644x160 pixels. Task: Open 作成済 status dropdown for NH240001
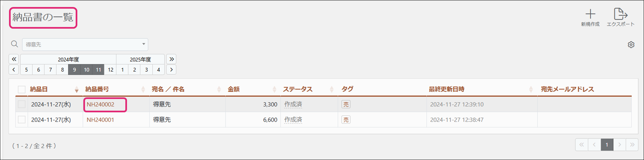[293, 120]
